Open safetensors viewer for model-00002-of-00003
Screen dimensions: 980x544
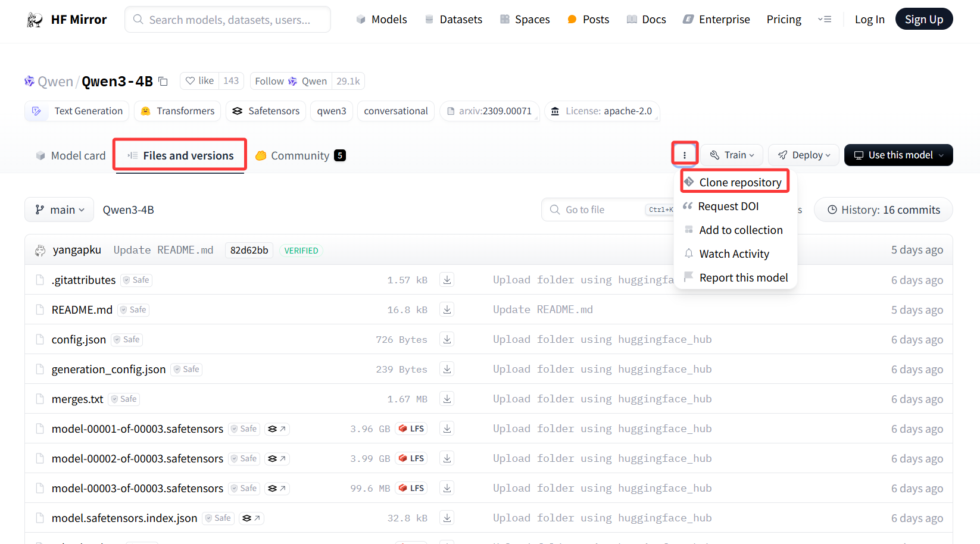click(277, 458)
